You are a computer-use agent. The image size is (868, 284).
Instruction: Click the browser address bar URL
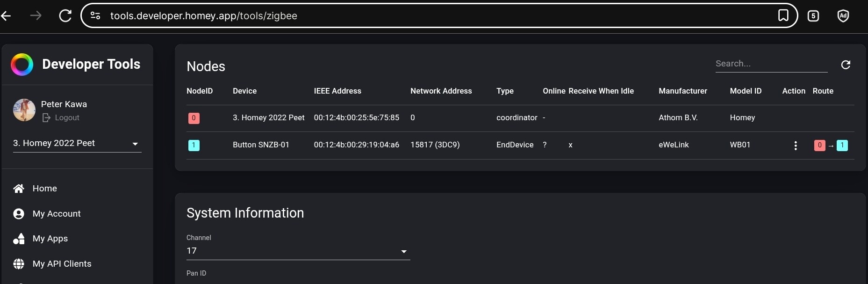pyautogui.click(x=204, y=16)
